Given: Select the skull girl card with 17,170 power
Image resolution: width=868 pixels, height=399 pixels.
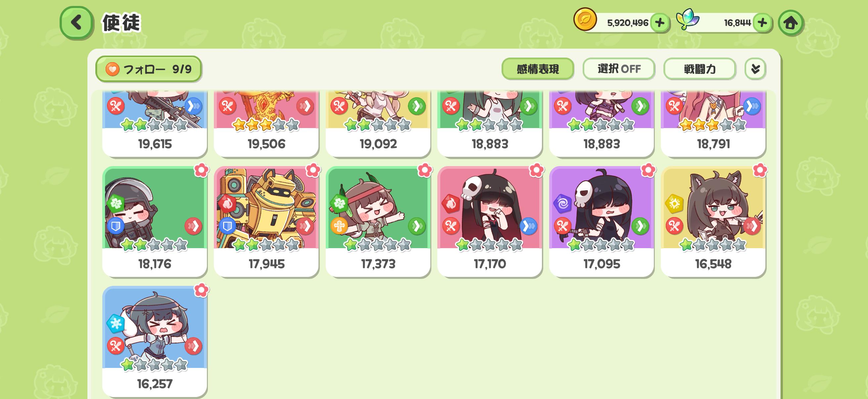Looking at the screenshot, I should [x=490, y=221].
